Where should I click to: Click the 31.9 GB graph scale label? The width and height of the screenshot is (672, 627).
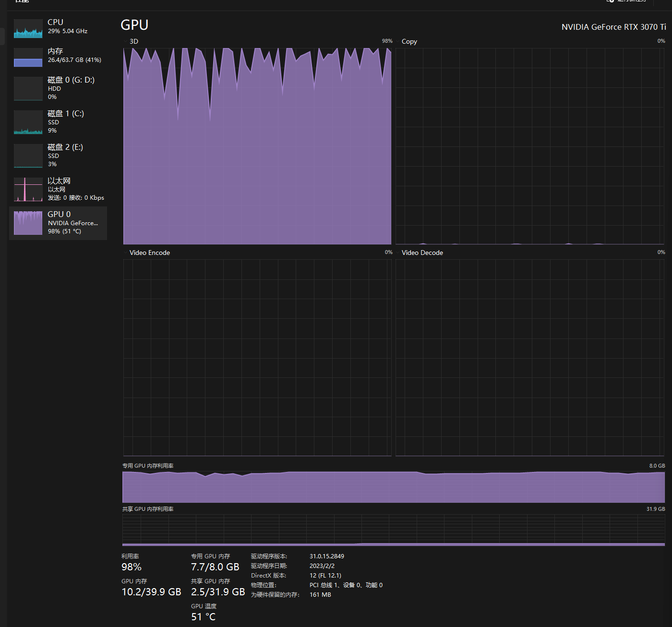656,509
